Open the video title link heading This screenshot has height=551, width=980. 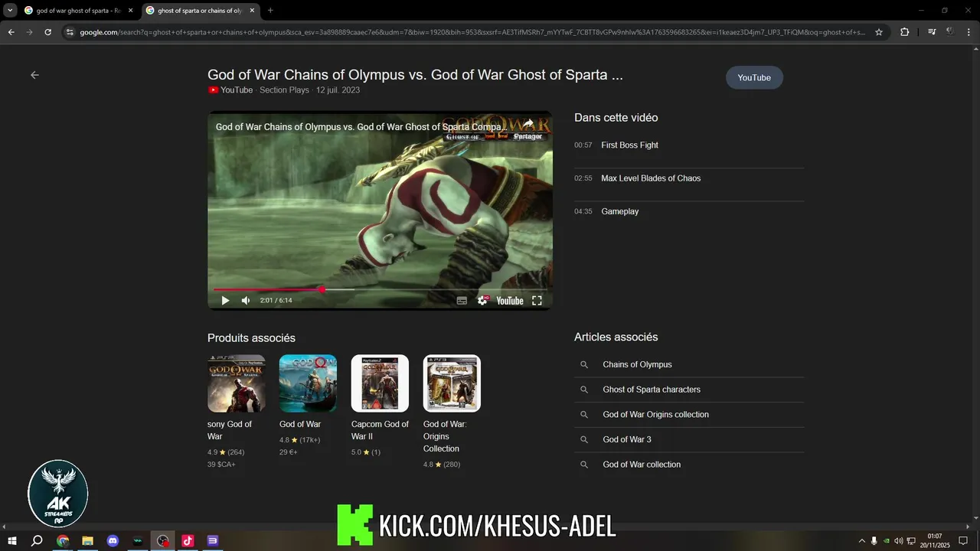pyautogui.click(x=415, y=75)
